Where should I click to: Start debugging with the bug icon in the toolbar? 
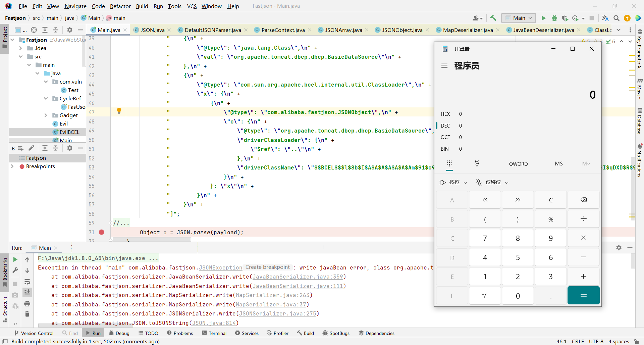click(x=554, y=18)
